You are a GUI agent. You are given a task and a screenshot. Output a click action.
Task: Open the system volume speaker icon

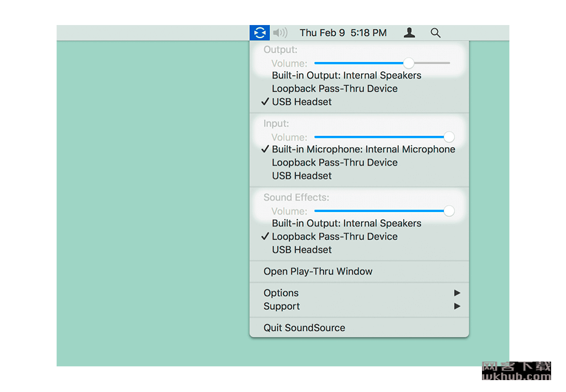[280, 33]
